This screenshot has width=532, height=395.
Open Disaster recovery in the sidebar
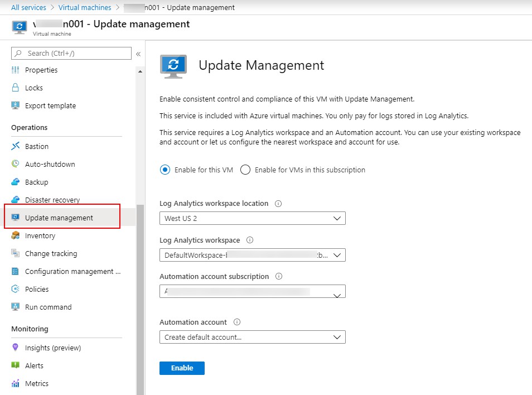coord(52,200)
